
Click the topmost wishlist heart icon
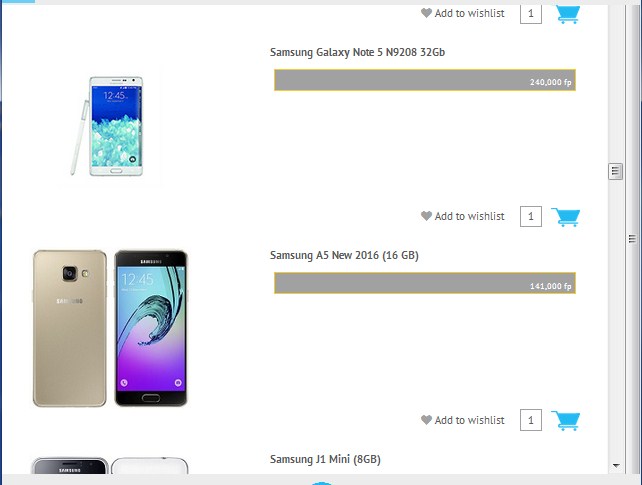[426, 13]
